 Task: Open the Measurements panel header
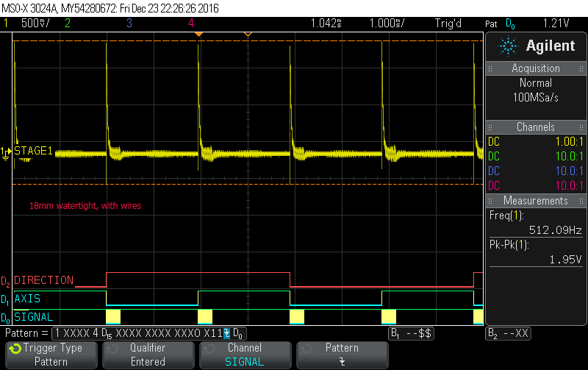tap(536, 201)
